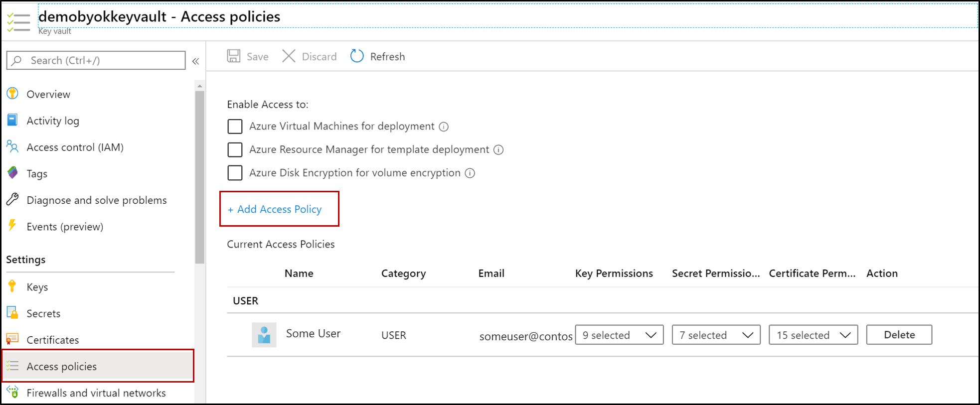Click info icon beside Azure Disk Encryption
This screenshot has width=980, height=405.
click(470, 173)
